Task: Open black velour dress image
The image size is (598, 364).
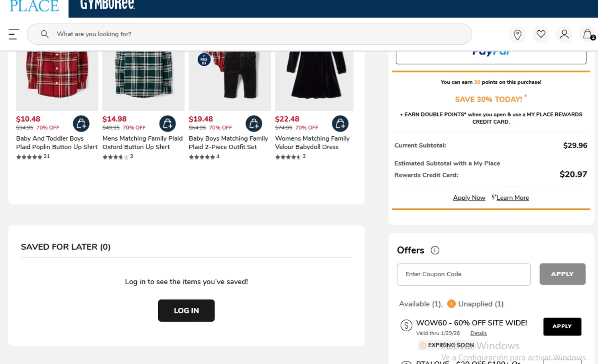Action: [x=314, y=81]
